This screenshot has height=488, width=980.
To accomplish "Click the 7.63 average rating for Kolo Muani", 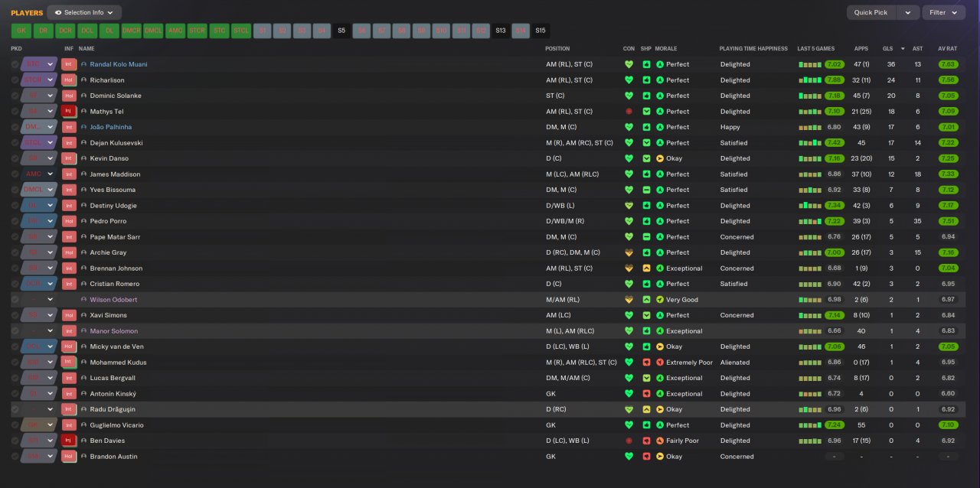I will pos(948,64).
